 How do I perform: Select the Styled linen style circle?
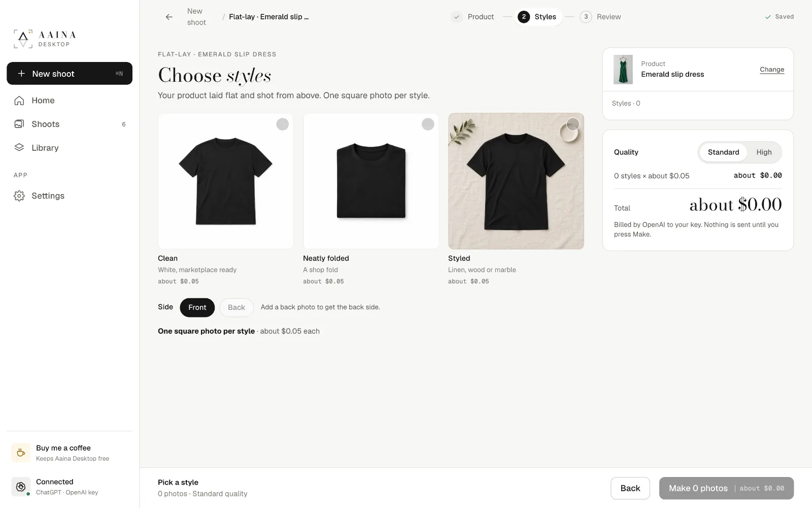coord(573,124)
